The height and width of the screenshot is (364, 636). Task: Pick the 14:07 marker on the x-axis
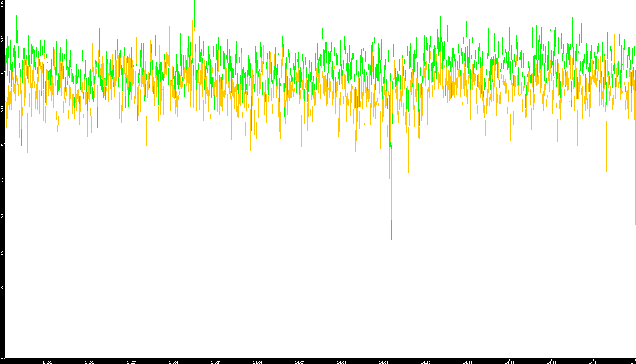tap(299, 362)
